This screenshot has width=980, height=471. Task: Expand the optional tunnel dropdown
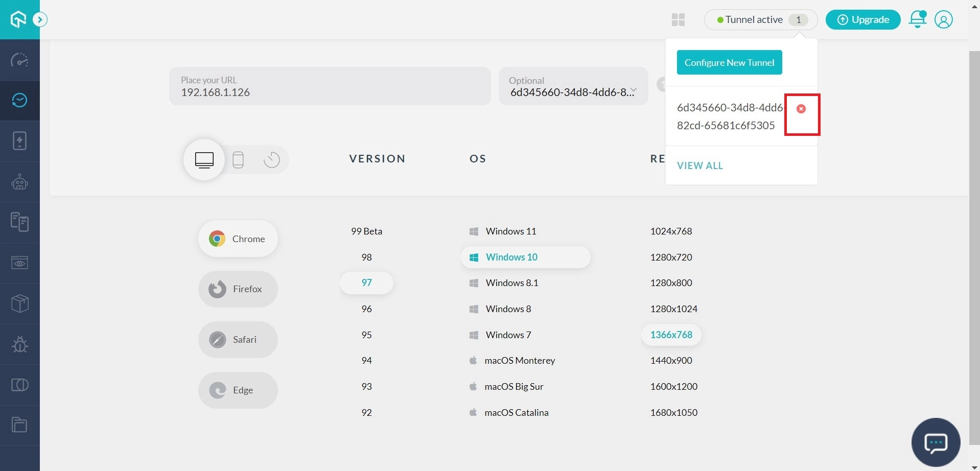(x=633, y=91)
